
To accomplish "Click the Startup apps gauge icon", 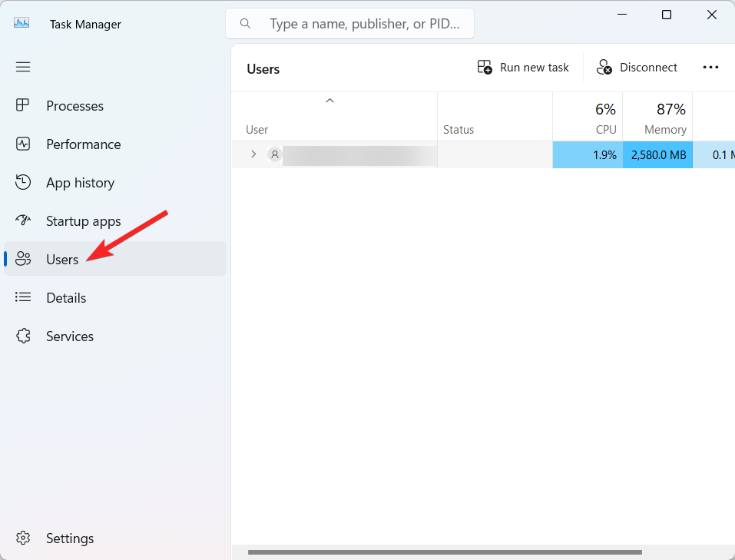I will [x=23, y=220].
